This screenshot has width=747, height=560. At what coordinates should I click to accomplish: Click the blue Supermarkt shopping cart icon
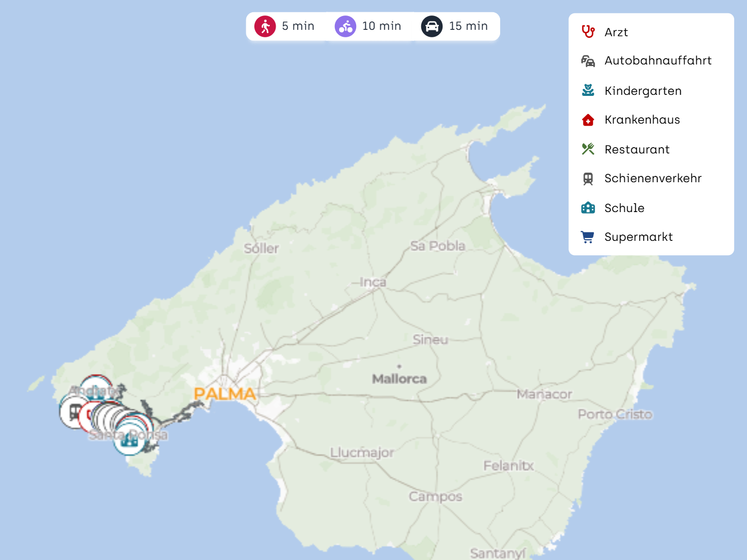[x=588, y=237]
